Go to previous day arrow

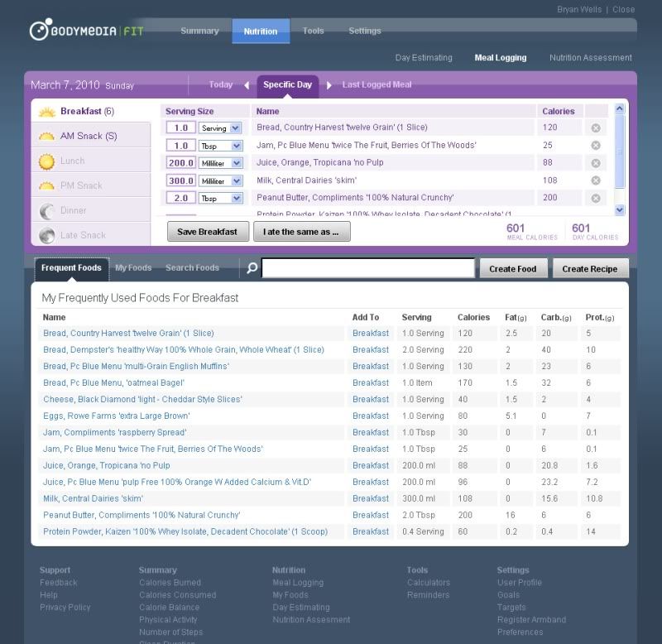pyautogui.click(x=247, y=85)
